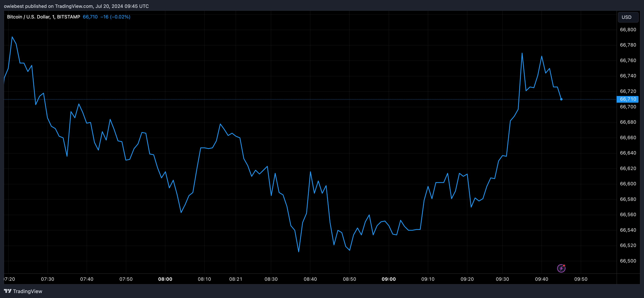The image size is (644, 298).
Task: Click the 66,600 price axis label
Action: 628,184
